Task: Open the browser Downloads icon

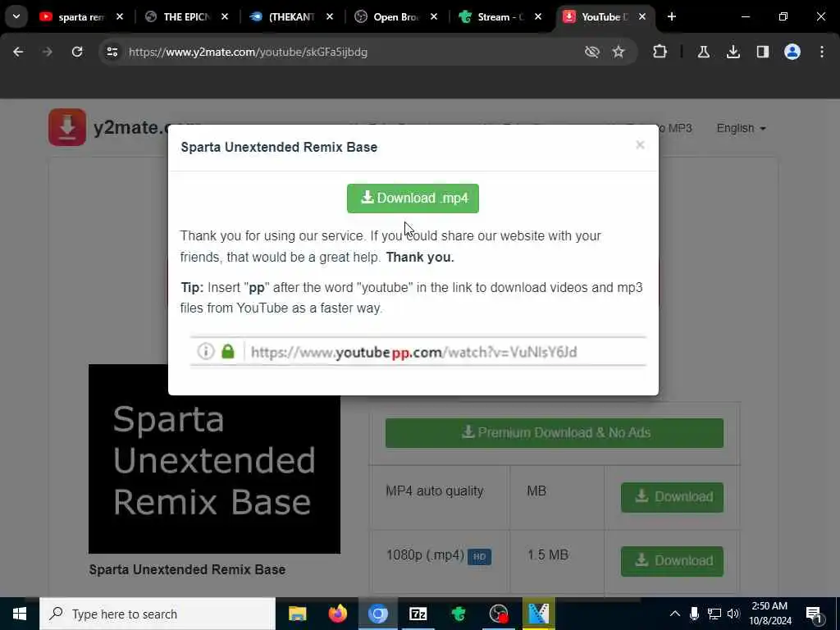Action: [733, 52]
